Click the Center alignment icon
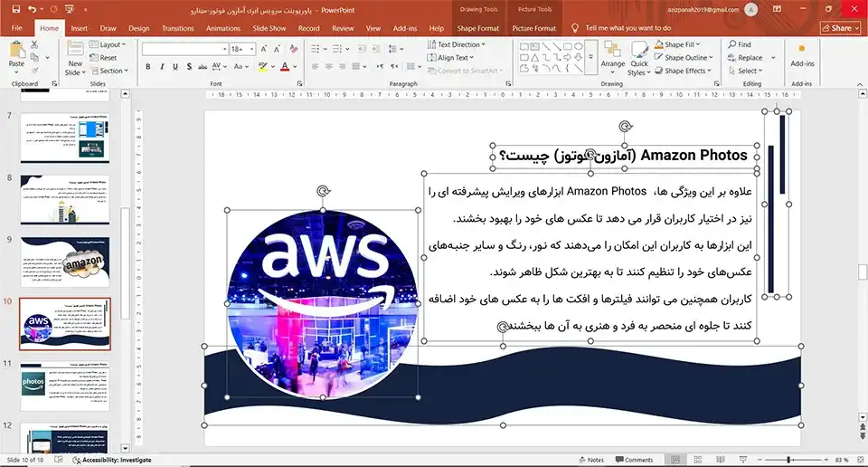868x467 pixels. point(329,66)
